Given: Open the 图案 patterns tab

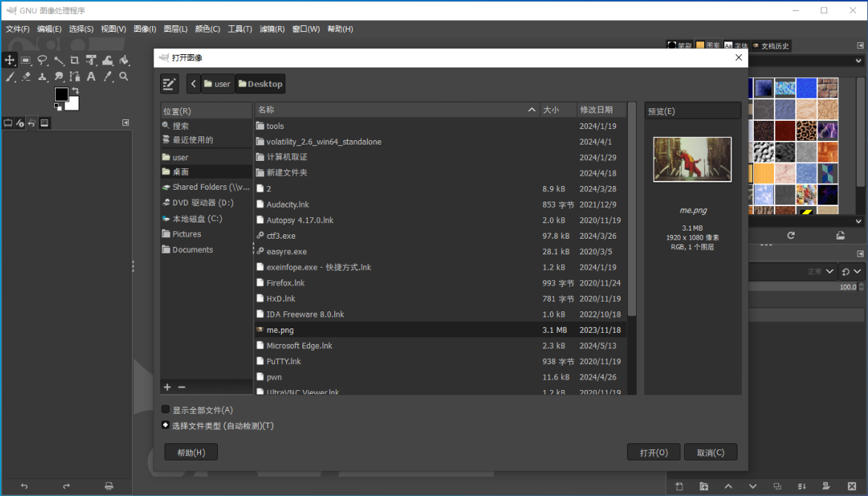Looking at the screenshot, I should (709, 45).
